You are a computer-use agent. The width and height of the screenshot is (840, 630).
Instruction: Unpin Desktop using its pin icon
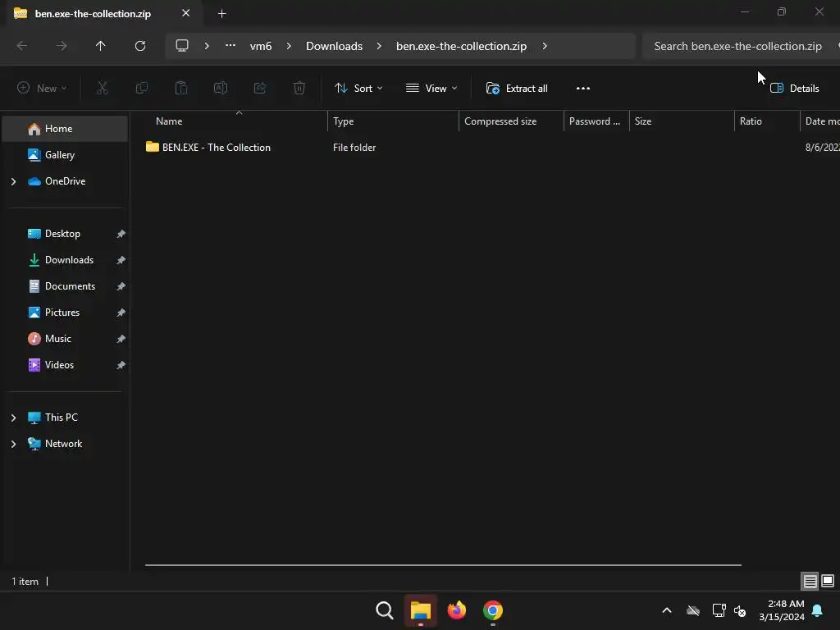pos(121,234)
